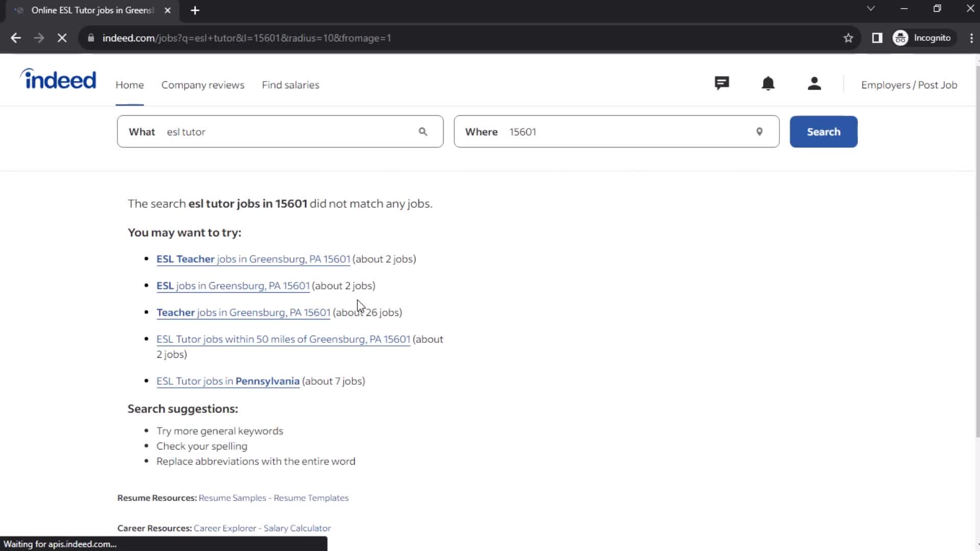Click the user account profile icon

tap(814, 84)
